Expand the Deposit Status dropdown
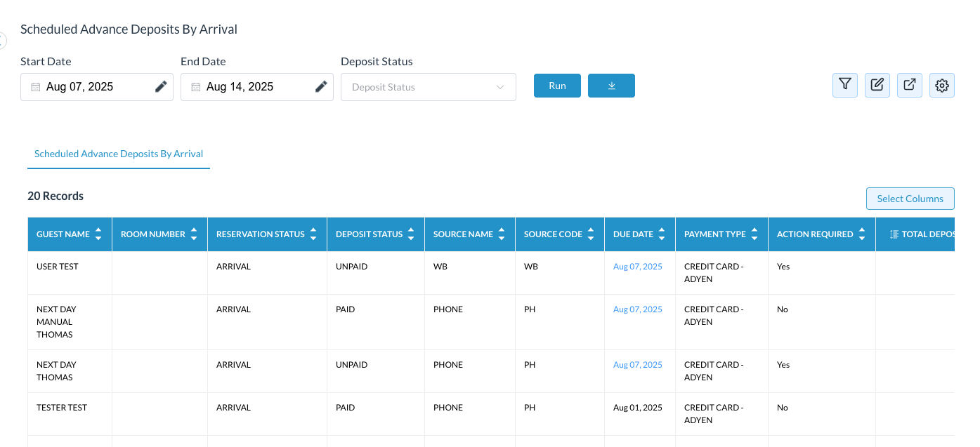The height and width of the screenshot is (447, 980). 429,87
